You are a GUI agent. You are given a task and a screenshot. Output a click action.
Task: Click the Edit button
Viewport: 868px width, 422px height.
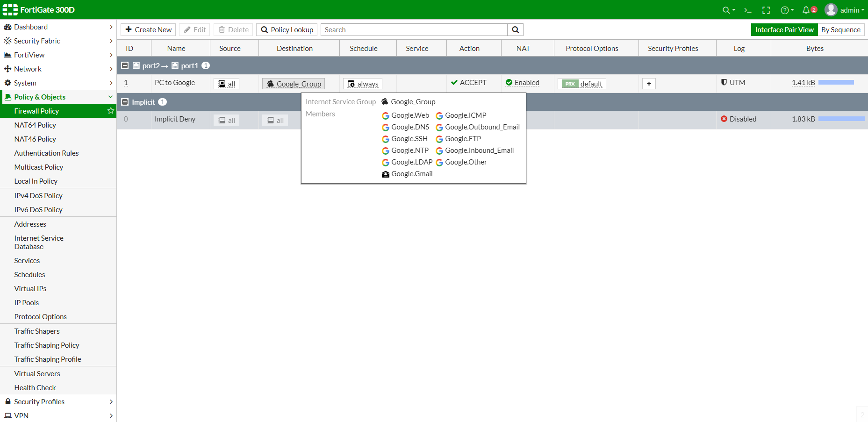tap(194, 30)
